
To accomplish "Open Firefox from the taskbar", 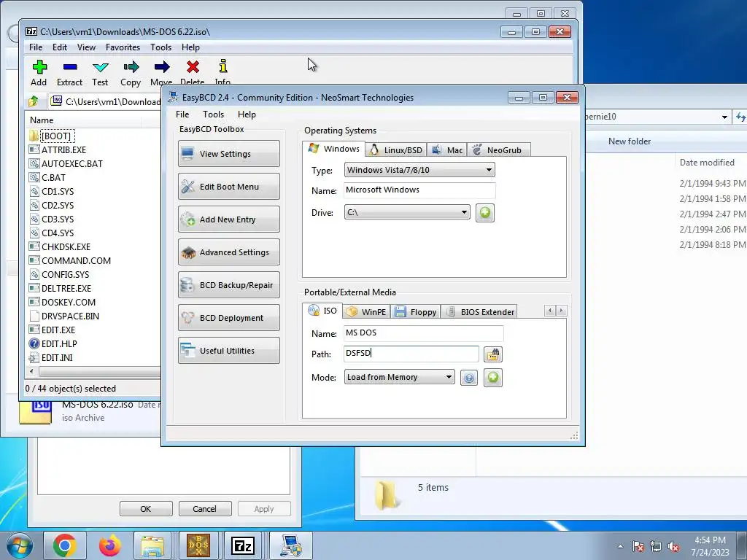I will pos(110,545).
